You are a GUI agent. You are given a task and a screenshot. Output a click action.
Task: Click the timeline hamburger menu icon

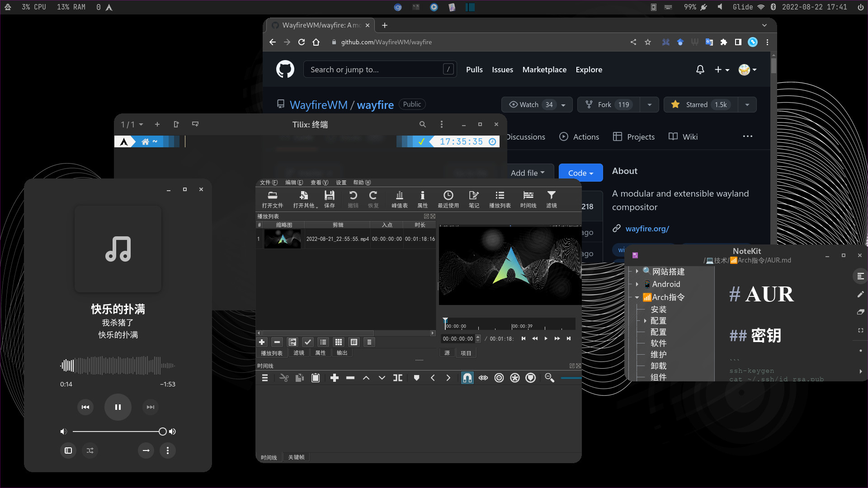coord(265,378)
